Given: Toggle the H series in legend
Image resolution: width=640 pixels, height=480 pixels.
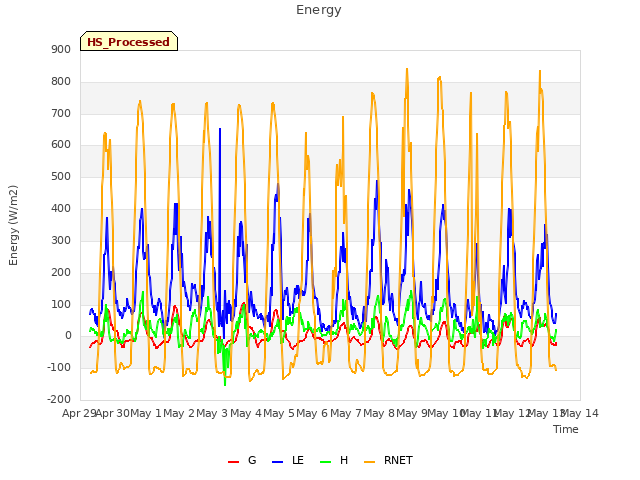Looking at the screenshot, I should [x=334, y=460].
